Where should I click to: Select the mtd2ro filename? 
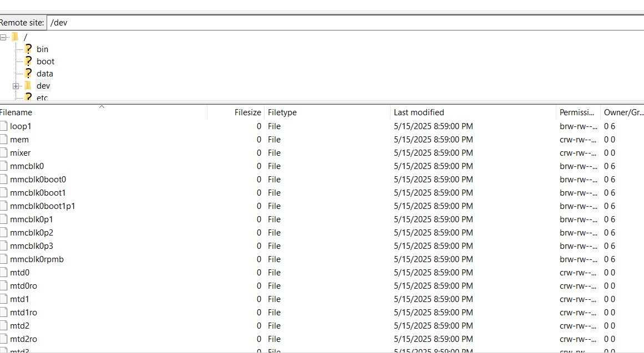coord(23,339)
